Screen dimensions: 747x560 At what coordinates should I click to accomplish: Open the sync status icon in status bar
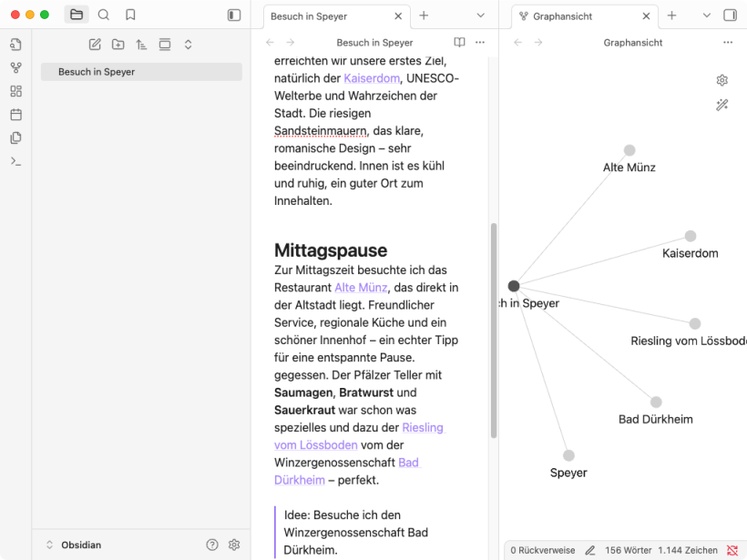[x=732, y=550]
